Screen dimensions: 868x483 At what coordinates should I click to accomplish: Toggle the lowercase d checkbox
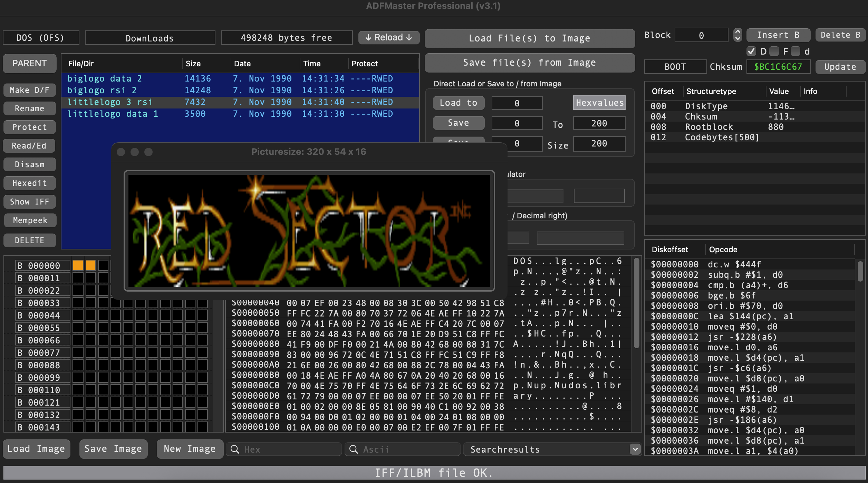coord(795,51)
